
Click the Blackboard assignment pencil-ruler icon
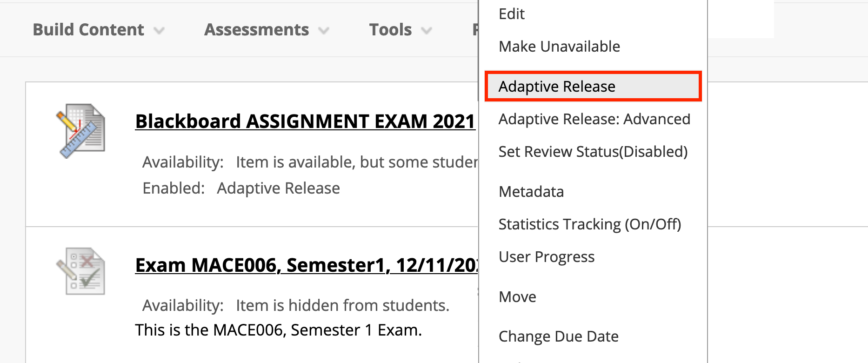(81, 131)
